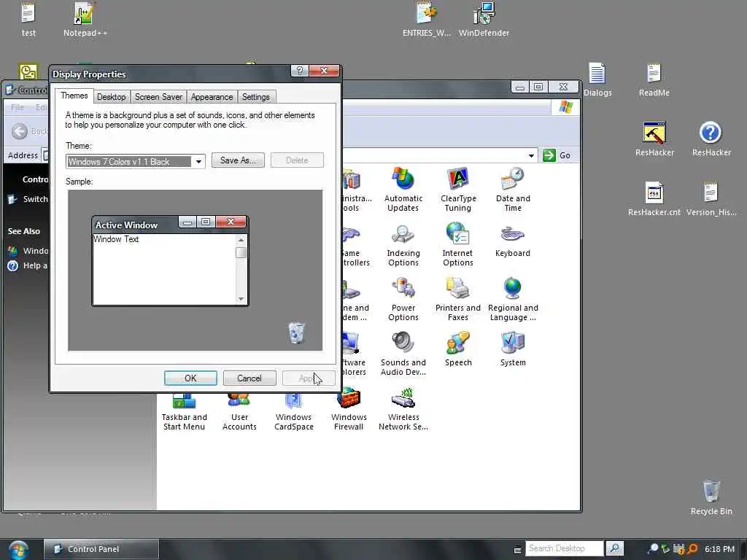Click OK in Display Properties
Viewport: 747px width, 560px height.
pyautogui.click(x=190, y=378)
